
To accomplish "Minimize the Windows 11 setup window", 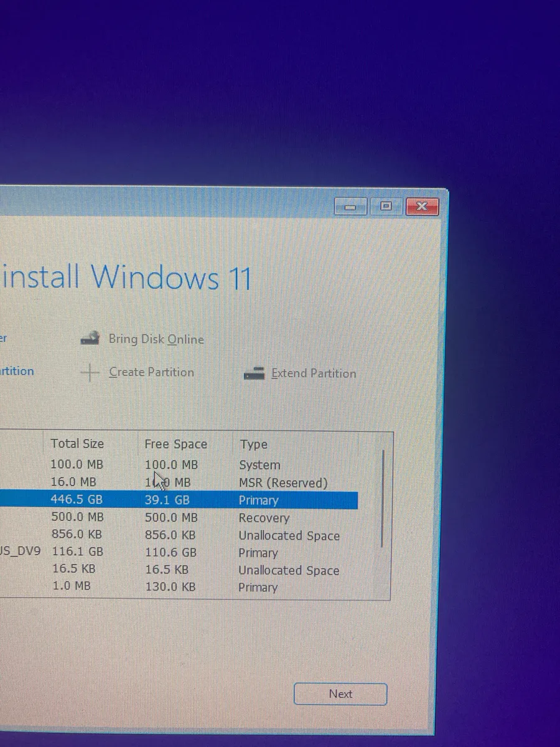I will [351, 206].
